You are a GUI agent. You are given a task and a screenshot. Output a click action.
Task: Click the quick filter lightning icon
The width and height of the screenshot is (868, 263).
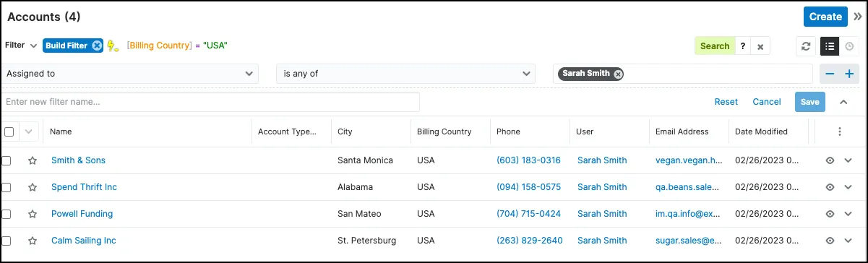click(x=112, y=46)
